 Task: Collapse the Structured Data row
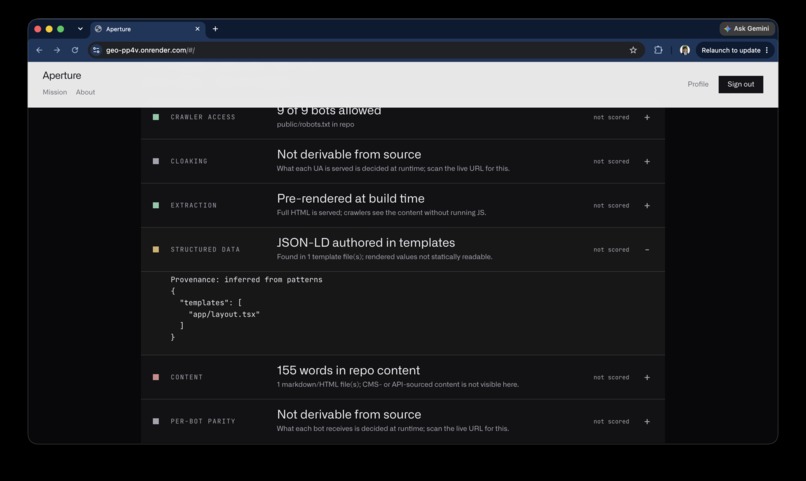click(x=647, y=250)
